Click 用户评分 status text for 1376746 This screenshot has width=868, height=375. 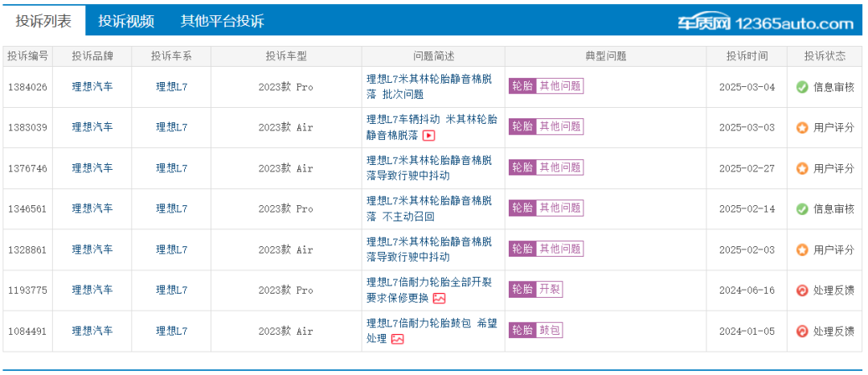click(833, 168)
